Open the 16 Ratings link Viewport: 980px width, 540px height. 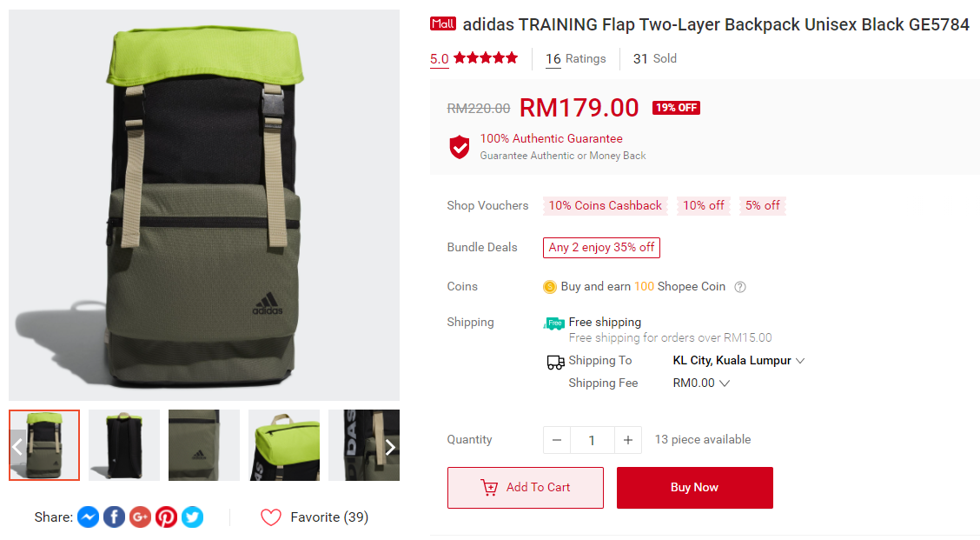coord(576,59)
